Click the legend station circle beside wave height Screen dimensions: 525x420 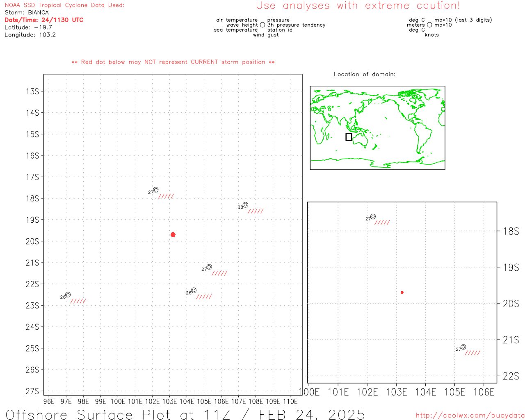click(x=262, y=25)
